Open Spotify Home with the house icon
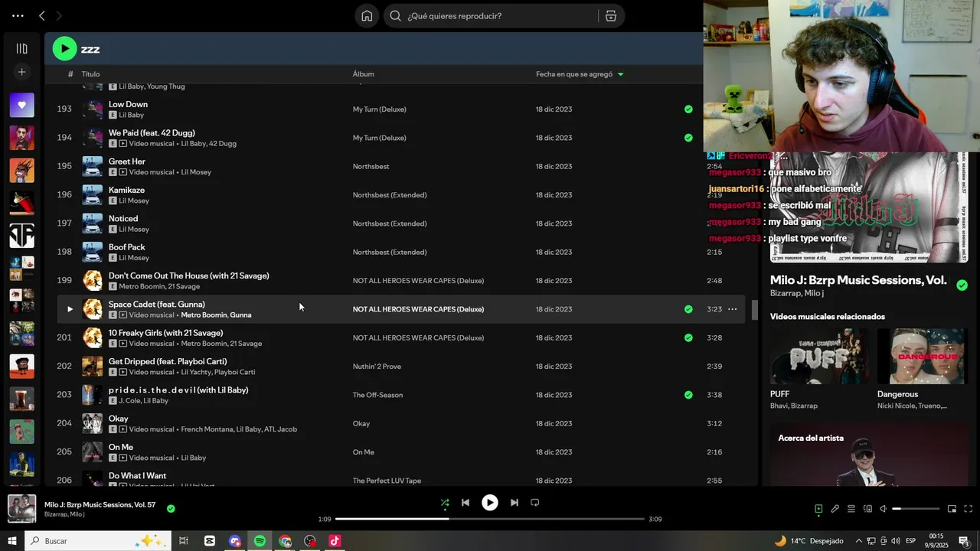Viewport: 980px width, 551px height. tap(367, 16)
